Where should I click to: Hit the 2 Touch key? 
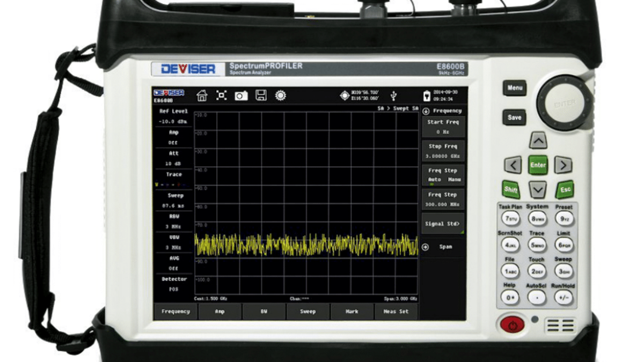[537, 271]
